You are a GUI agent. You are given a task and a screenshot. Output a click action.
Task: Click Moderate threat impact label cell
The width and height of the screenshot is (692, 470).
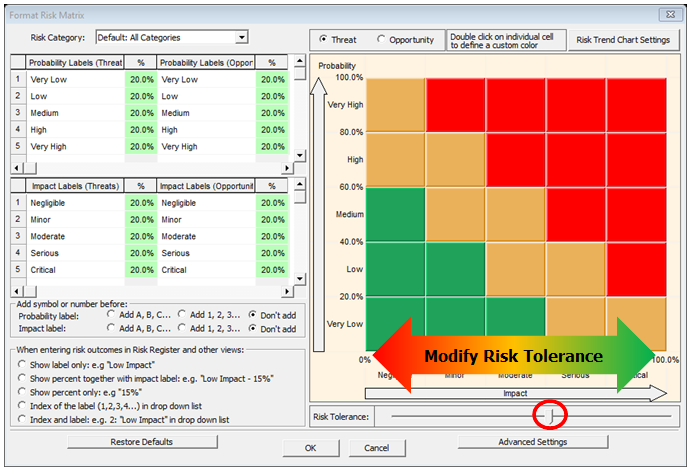tap(75, 237)
